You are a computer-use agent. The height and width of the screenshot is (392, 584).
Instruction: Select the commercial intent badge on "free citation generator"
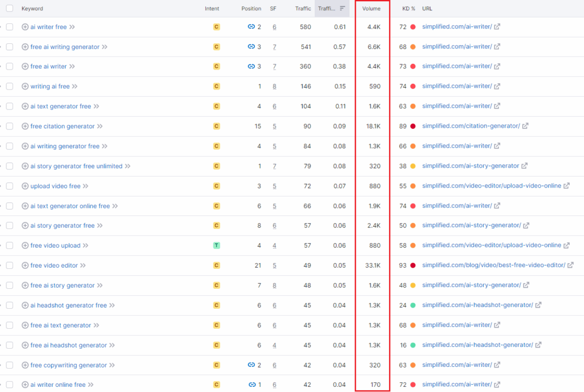(216, 126)
